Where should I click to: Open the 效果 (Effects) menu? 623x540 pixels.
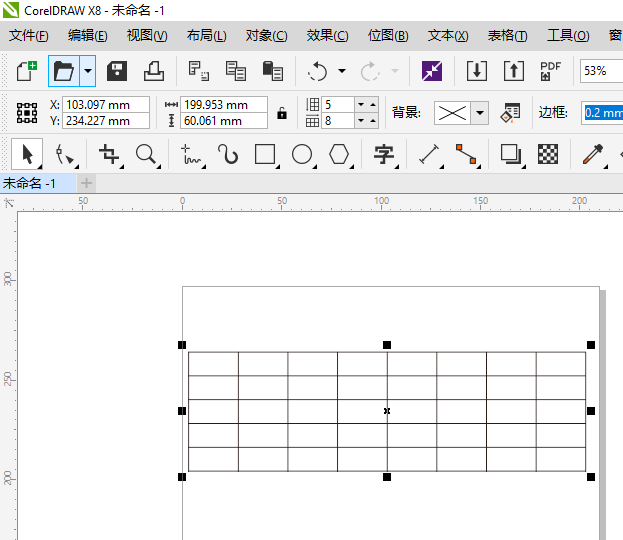[327, 36]
